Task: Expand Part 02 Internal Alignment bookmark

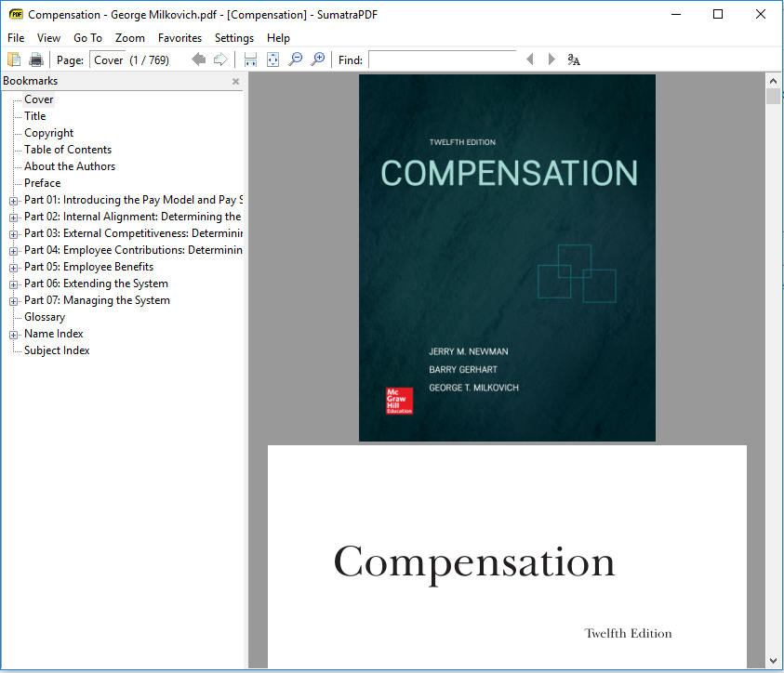Action: (14, 218)
